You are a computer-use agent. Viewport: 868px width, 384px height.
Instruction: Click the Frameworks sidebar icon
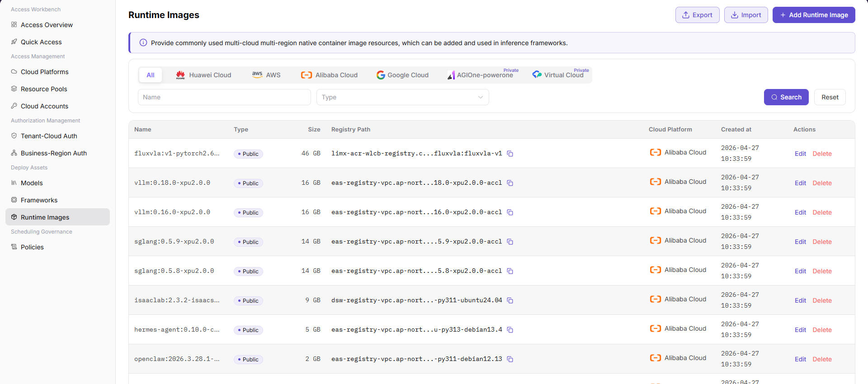14,200
